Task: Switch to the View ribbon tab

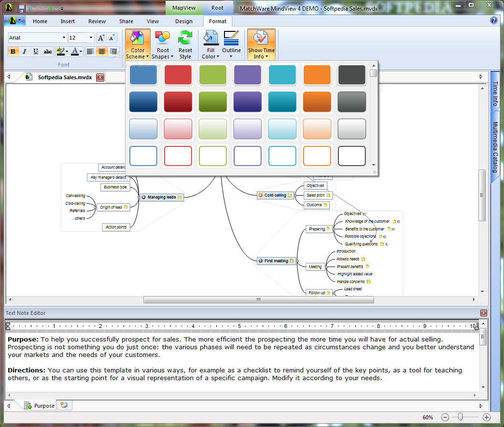Action: (153, 21)
